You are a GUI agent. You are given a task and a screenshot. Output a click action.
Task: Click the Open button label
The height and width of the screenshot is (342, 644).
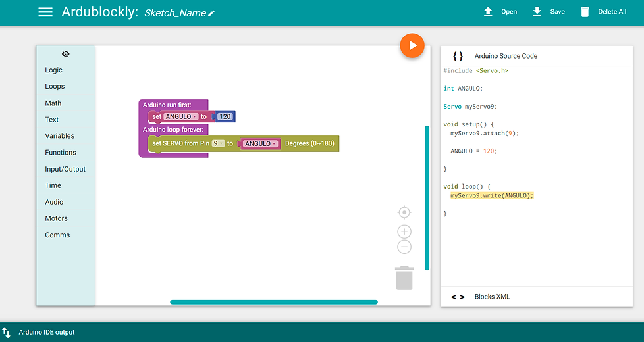(x=509, y=12)
